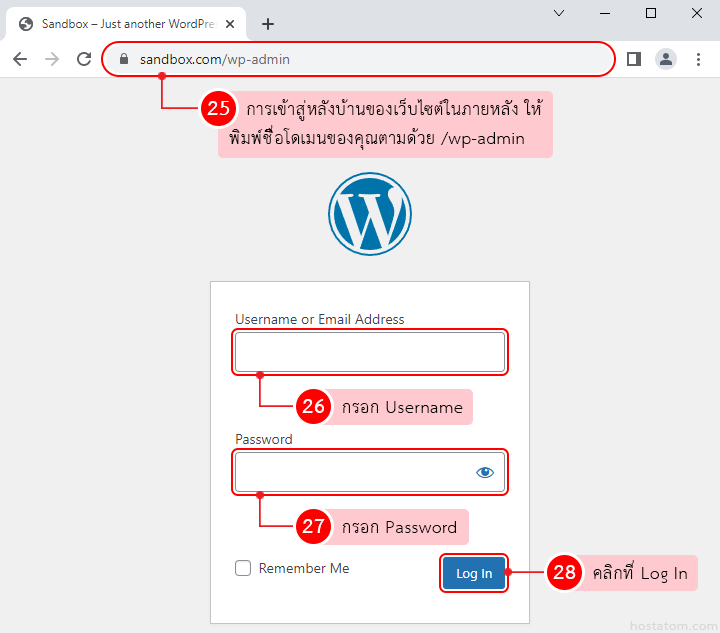Select the Sandbox WordPress tab
This screenshot has height=633, width=720.
pyautogui.click(x=120, y=24)
